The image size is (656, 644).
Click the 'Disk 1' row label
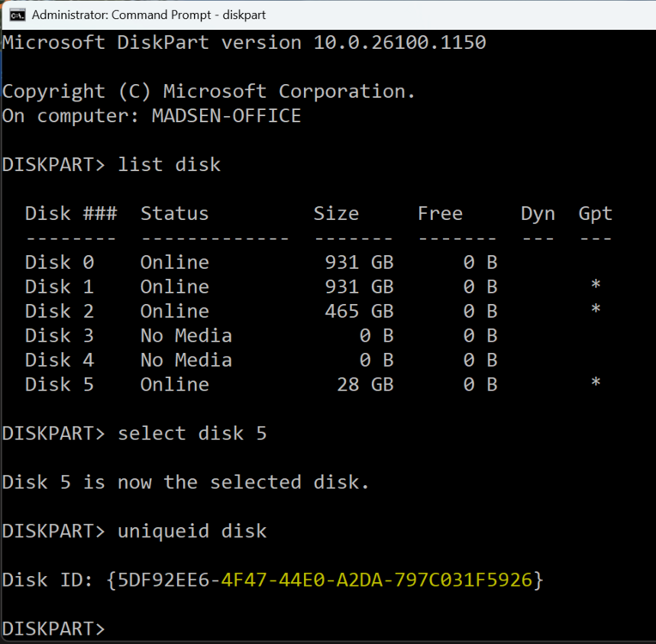tap(59, 287)
